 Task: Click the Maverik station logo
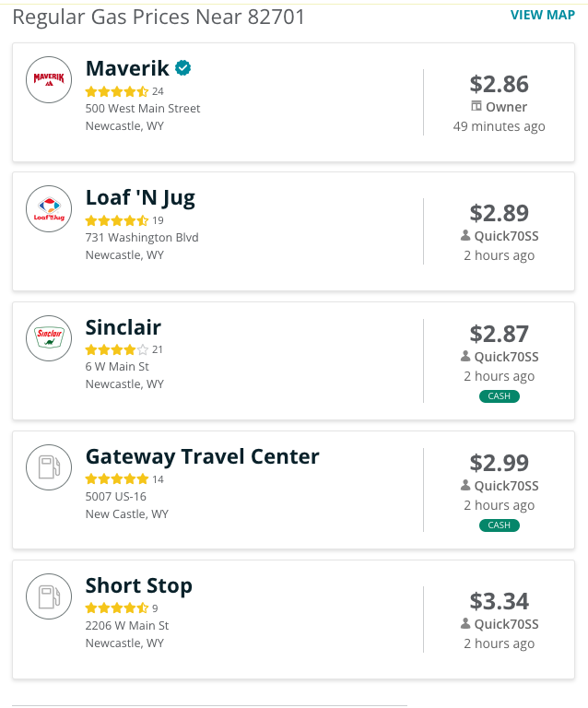tap(49, 79)
